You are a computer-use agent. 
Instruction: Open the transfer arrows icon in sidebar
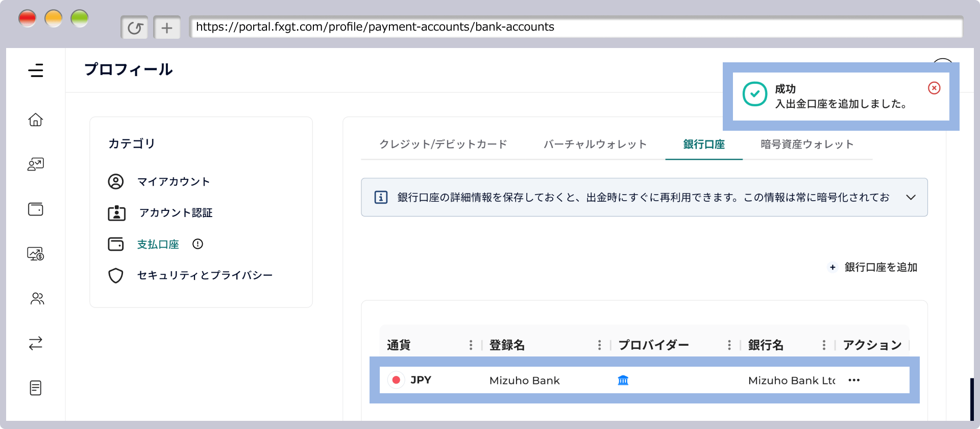coord(36,343)
